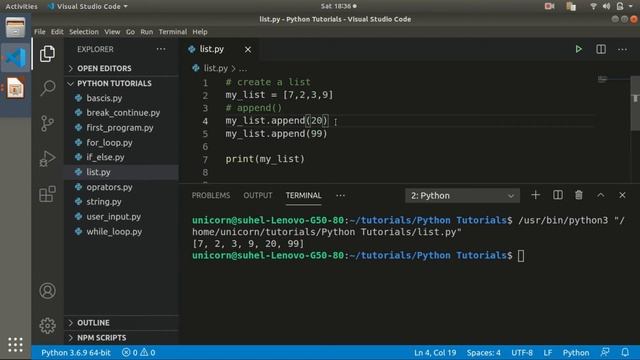Viewport: 640px width, 360px height.
Task: Close the list.py editor tab
Action: pyautogui.click(x=248, y=49)
